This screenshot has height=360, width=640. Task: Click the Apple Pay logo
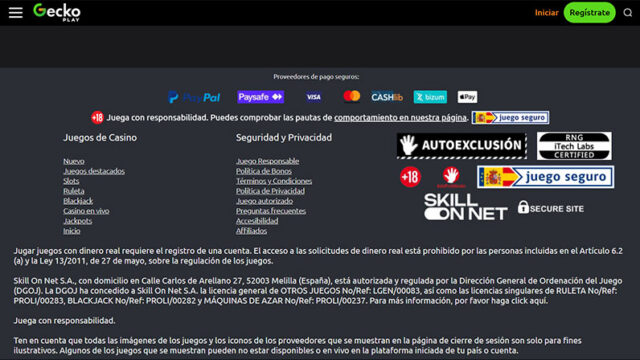[x=467, y=97]
